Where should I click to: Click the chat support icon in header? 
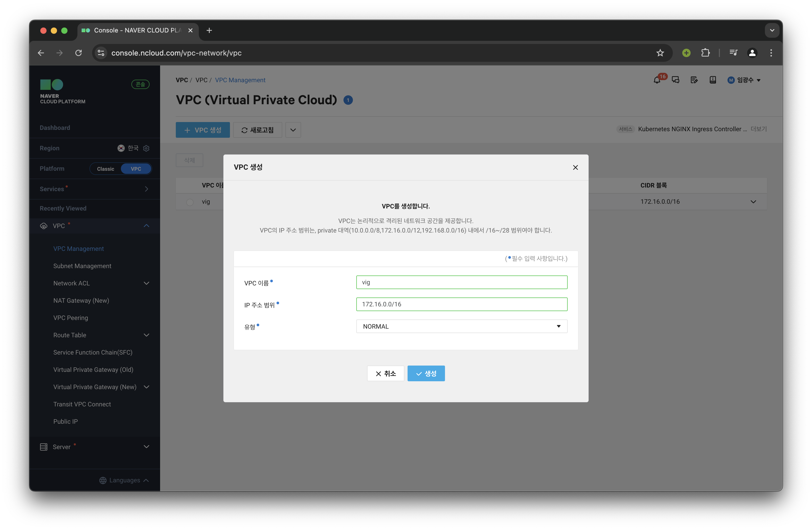click(x=675, y=80)
